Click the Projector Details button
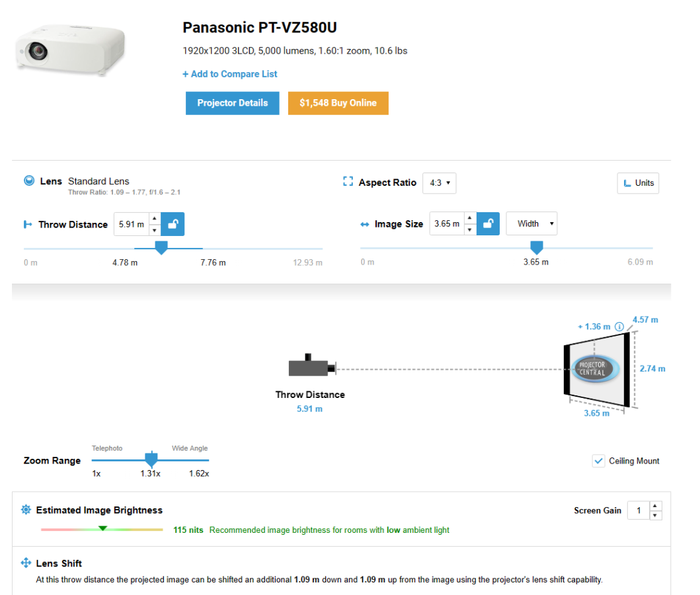The height and width of the screenshot is (595, 700). (233, 103)
